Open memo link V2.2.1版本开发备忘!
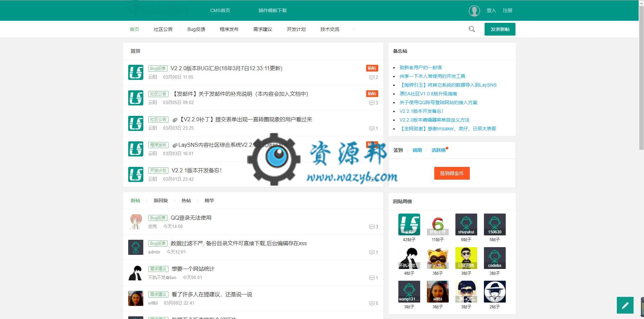The width and height of the screenshot is (644, 319). click(x=422, y=111)
